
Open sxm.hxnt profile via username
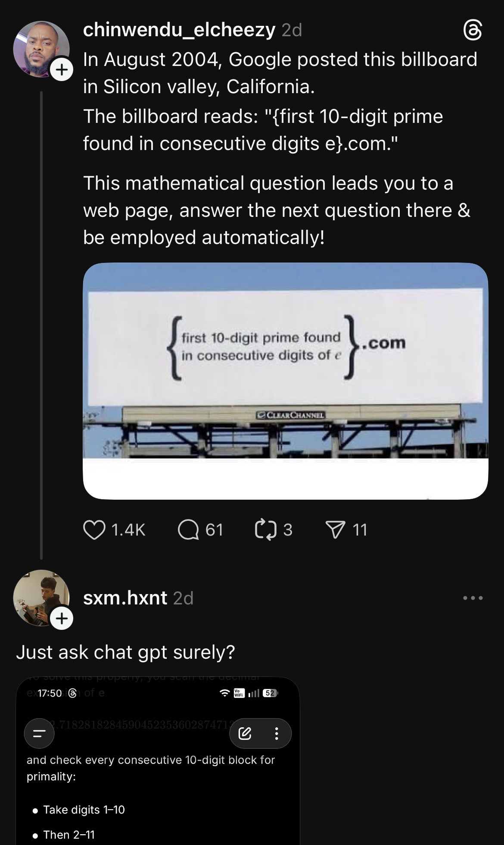[x=125, y=598]
